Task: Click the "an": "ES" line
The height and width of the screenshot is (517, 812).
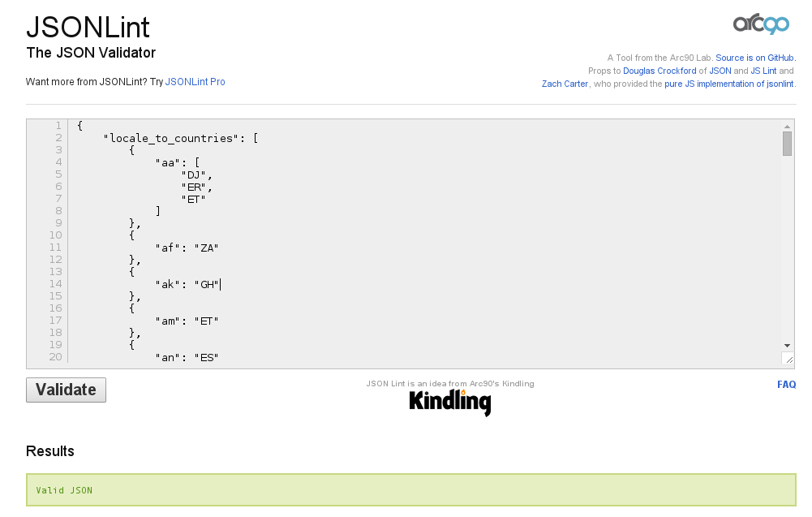Action: 187,357
